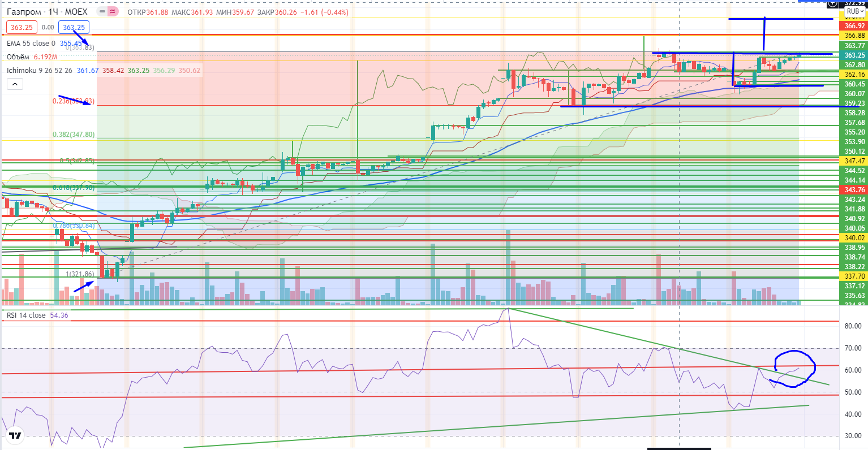Click the 80.00 level on the RSI scale
Image resolution: width=868 pixels, height=450 pixels.
coord(853,326)
